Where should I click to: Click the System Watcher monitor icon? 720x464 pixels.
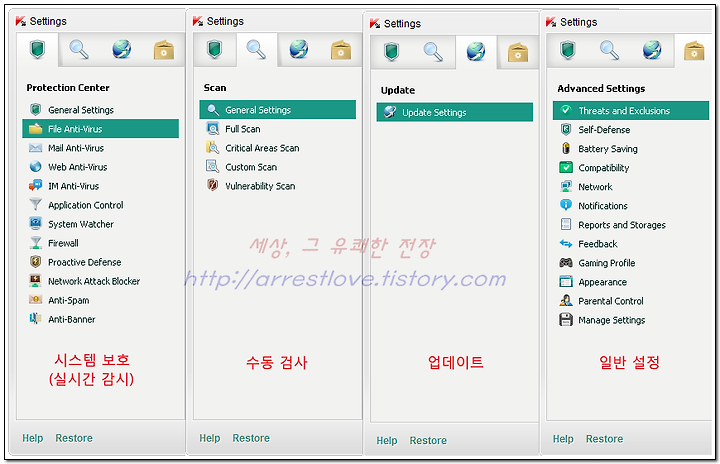[x=35, y=223]
